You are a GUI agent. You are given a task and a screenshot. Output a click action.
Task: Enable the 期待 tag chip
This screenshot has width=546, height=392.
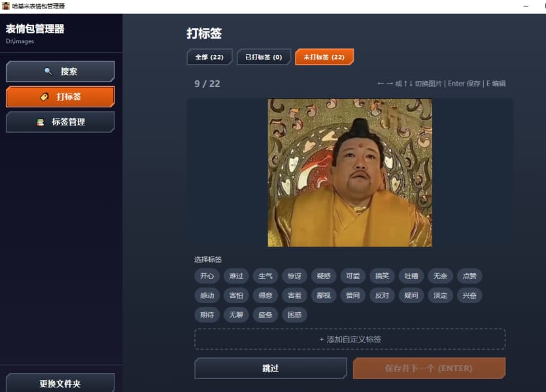207,315
